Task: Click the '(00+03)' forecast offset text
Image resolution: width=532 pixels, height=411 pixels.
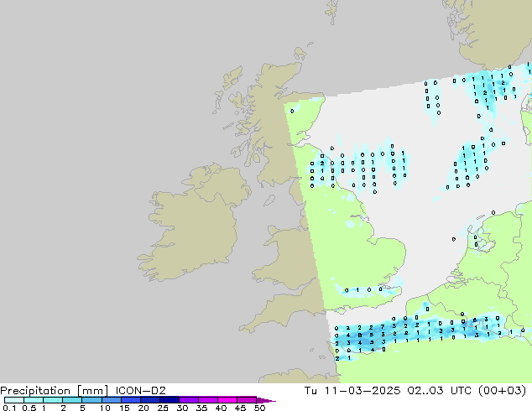Action: point(502,391)
